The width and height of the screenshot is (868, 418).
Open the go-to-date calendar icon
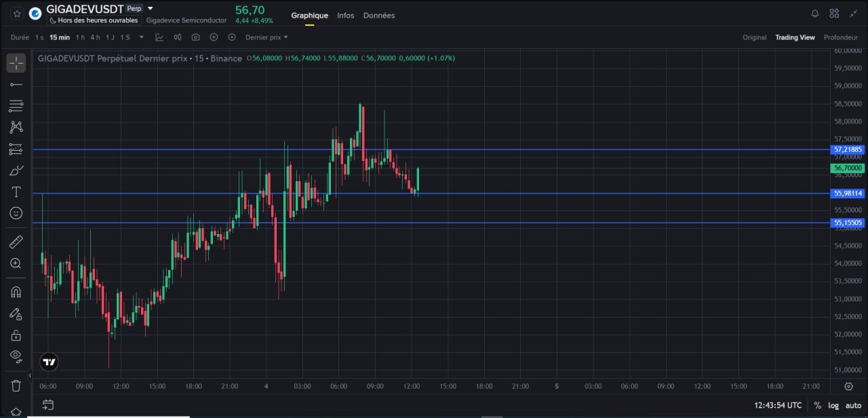click(48, 405)
